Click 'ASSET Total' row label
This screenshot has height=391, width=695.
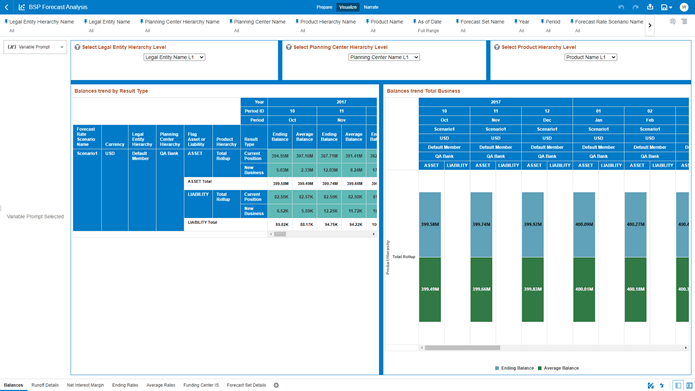tap(199, 182)
